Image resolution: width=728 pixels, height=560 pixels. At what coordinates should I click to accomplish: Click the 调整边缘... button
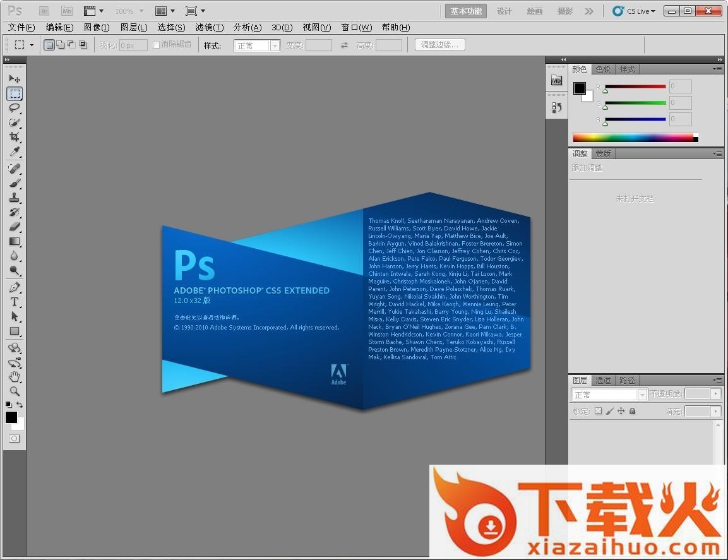click(439, 45)
